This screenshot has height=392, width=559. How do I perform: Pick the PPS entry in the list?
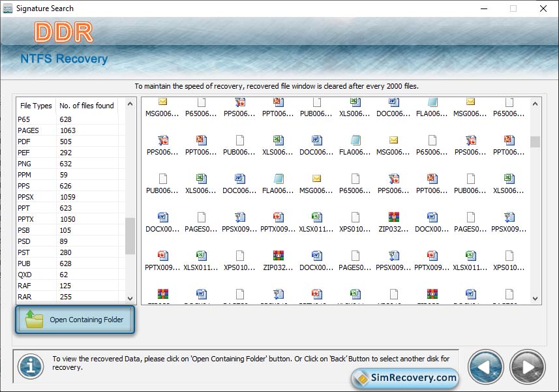point(71,186)
